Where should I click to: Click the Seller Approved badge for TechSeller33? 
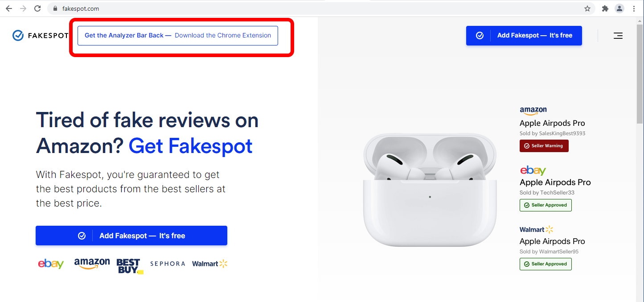546,205
